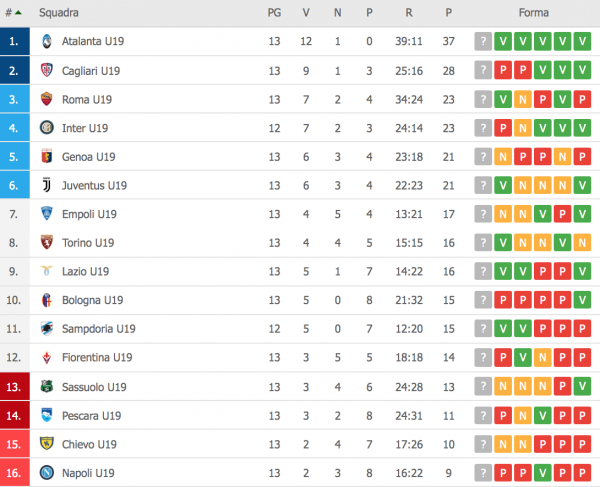This screenshot has height=487, width=600.
Task: Open the Roma U19 crest icon
Action: (46, 99)
